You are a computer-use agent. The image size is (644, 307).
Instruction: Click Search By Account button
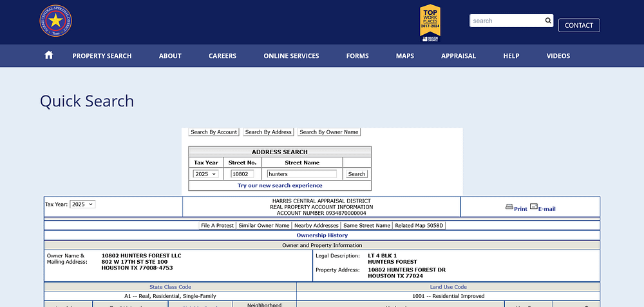coord(214,132)
